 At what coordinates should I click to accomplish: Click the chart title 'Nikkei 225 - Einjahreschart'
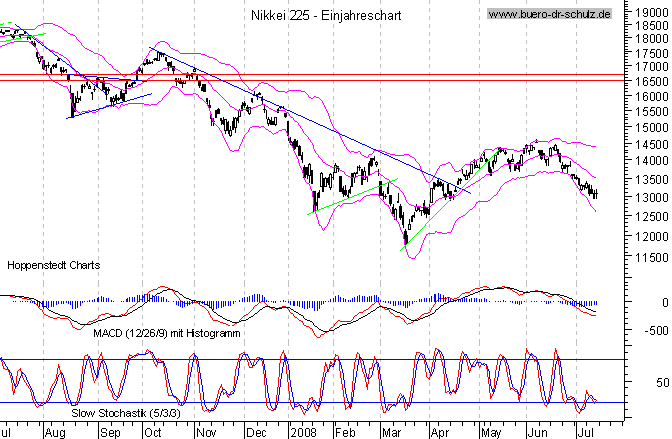coord(326,15)
